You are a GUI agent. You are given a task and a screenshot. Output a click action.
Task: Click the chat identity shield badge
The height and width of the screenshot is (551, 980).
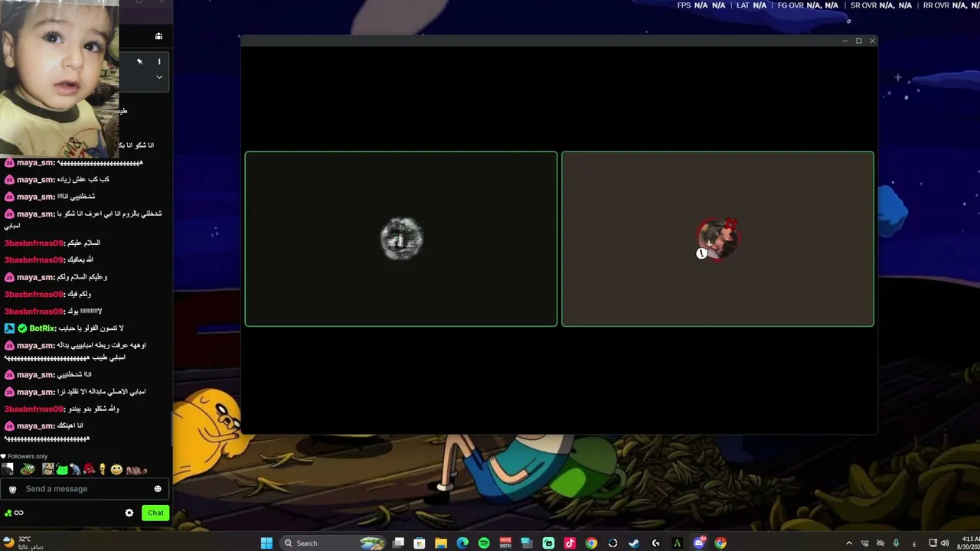click(x=12, y=489)
